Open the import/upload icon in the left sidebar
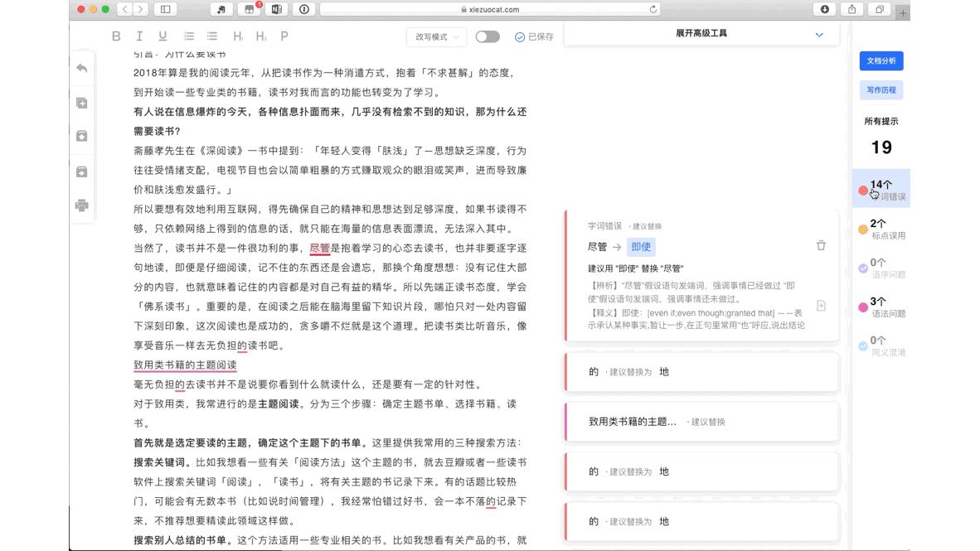This screenshot has width=980, height=551. coord(81,136)
